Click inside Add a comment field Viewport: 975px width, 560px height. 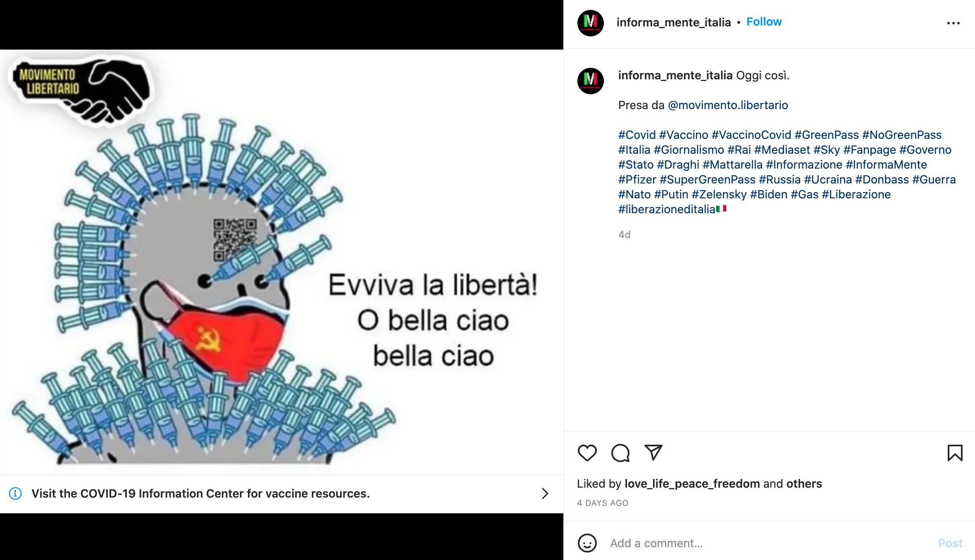click(x=769, y=543)
